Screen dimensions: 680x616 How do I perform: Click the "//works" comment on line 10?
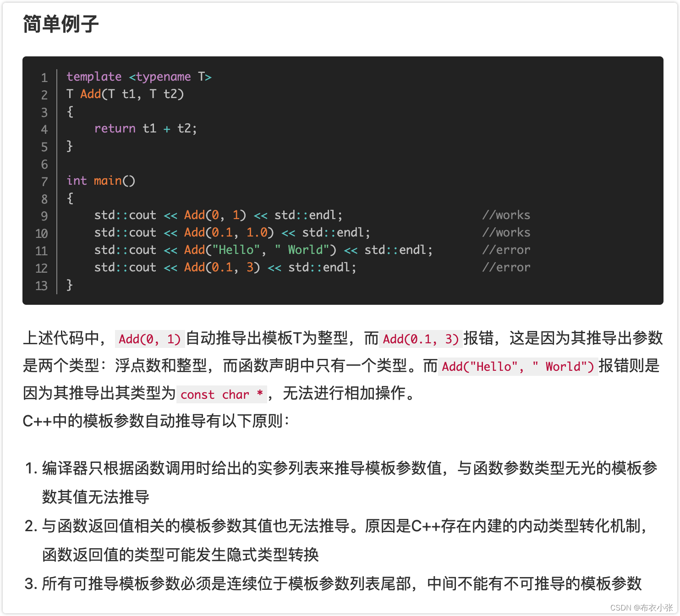pos(506,232)
